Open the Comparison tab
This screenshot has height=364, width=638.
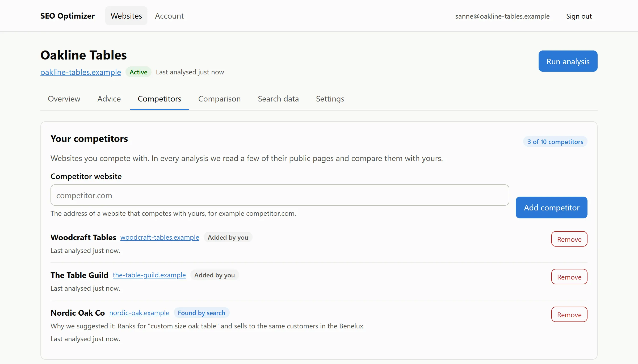(219, 99)
